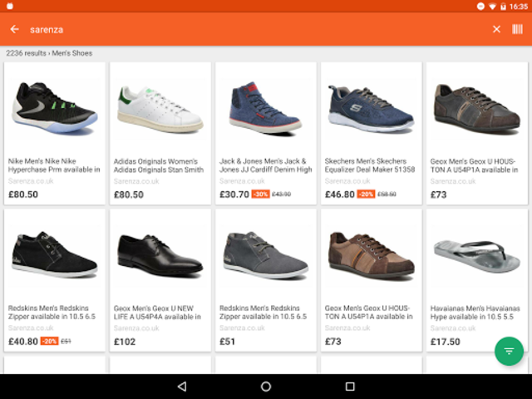Clear the search text with X icon
Image resolution: width=532 pixels, height=399 pixels.
(x=496, y=29)
